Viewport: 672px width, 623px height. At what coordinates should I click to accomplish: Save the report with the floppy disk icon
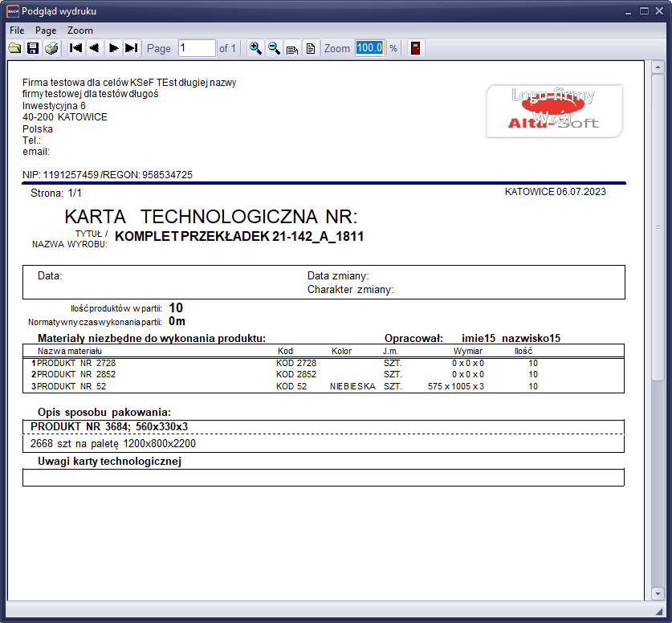coord(33,48)
